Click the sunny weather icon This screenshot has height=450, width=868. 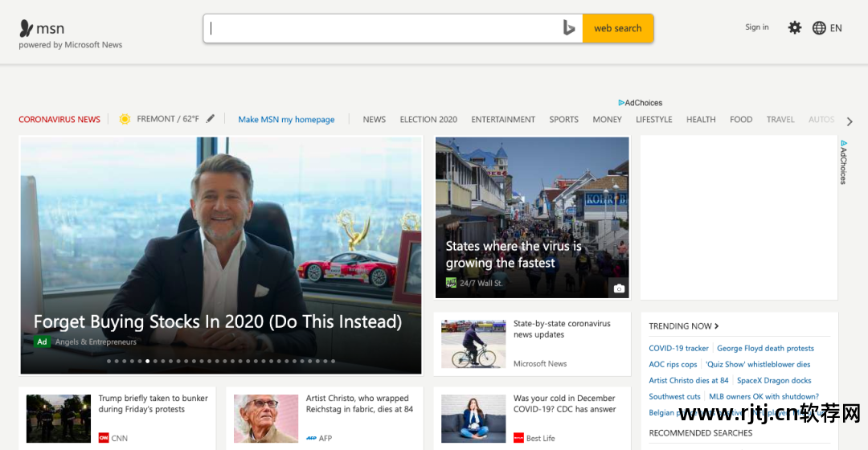pos(125,119)
